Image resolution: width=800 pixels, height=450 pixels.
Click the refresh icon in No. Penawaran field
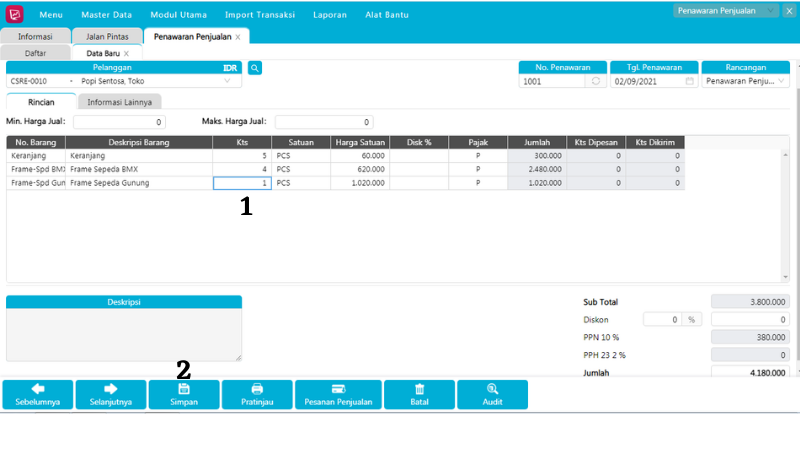pos(598,82)
